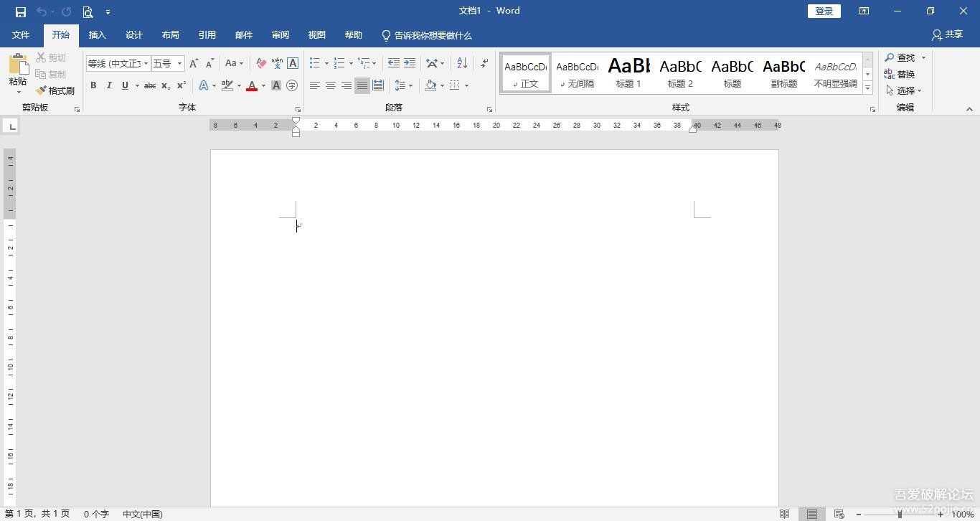Toggle Italic formatting

[x=109, y=85]
